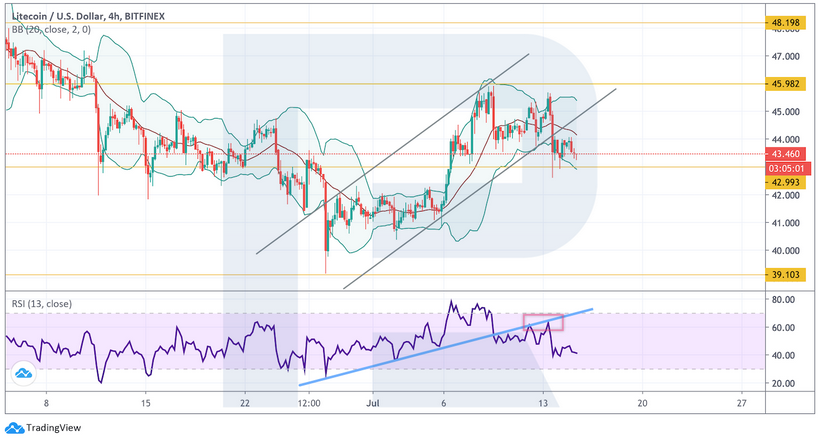The height and width of the screenshot is (442, 820).
Task: Click the 40.000 price axis value
Action: [785, 251]
